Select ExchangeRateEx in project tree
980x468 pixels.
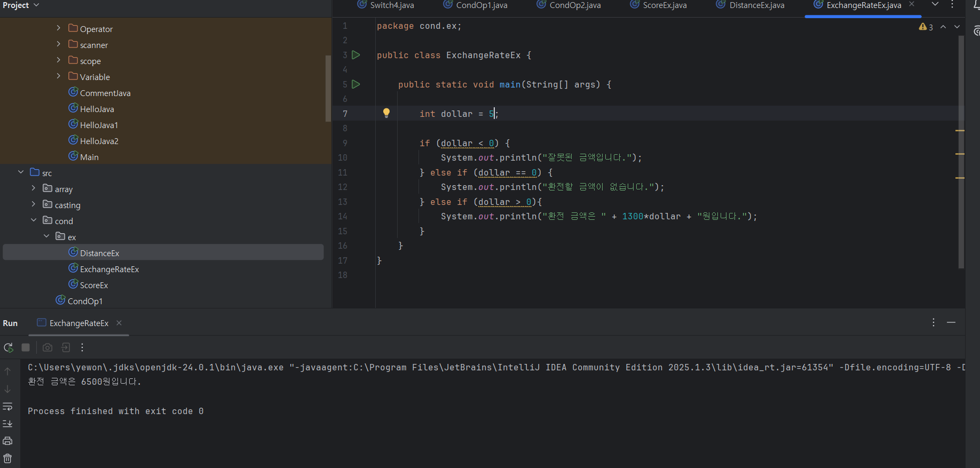coord(104,268)
